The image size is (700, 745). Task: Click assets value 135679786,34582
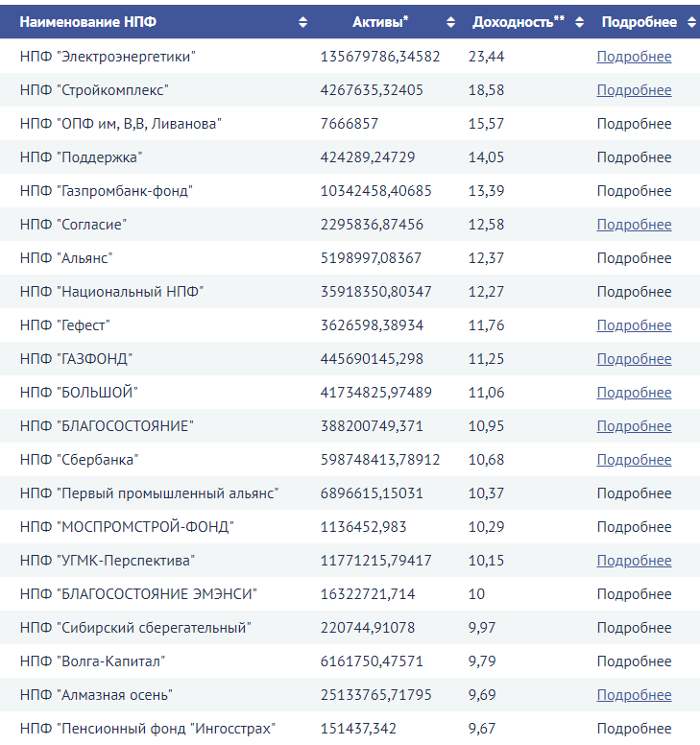[x=380, y=57]
